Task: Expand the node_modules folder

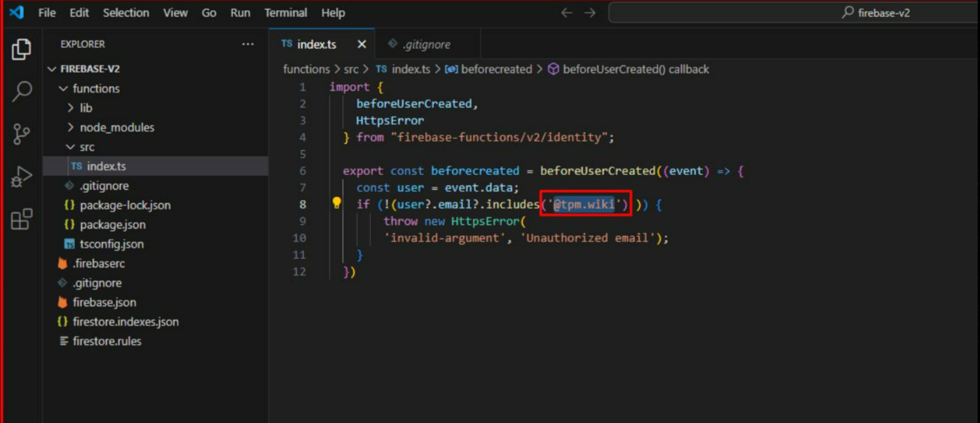Action: point(71,127)
